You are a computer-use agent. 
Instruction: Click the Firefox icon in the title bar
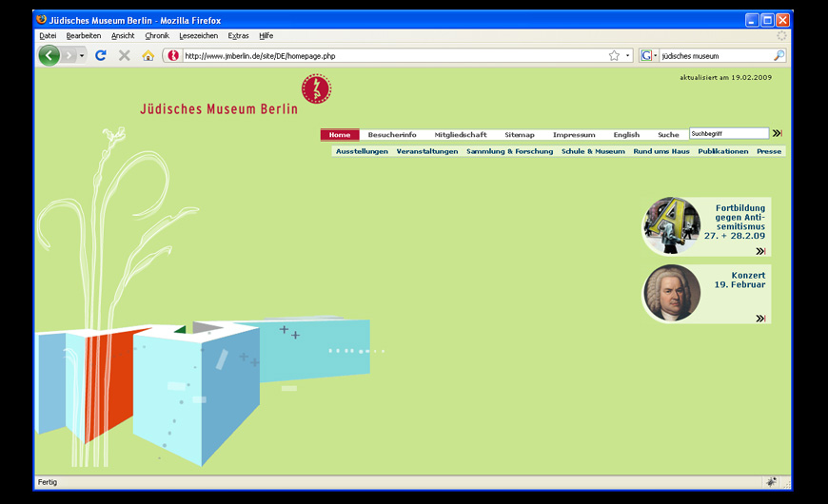[41, 20]
